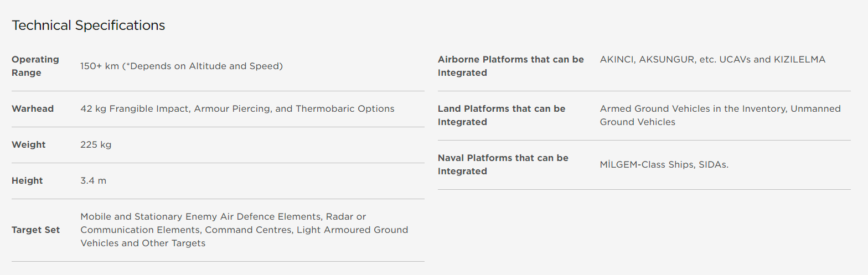Select the Target Set label
868x275 pixels.
(x=36, y=230)
